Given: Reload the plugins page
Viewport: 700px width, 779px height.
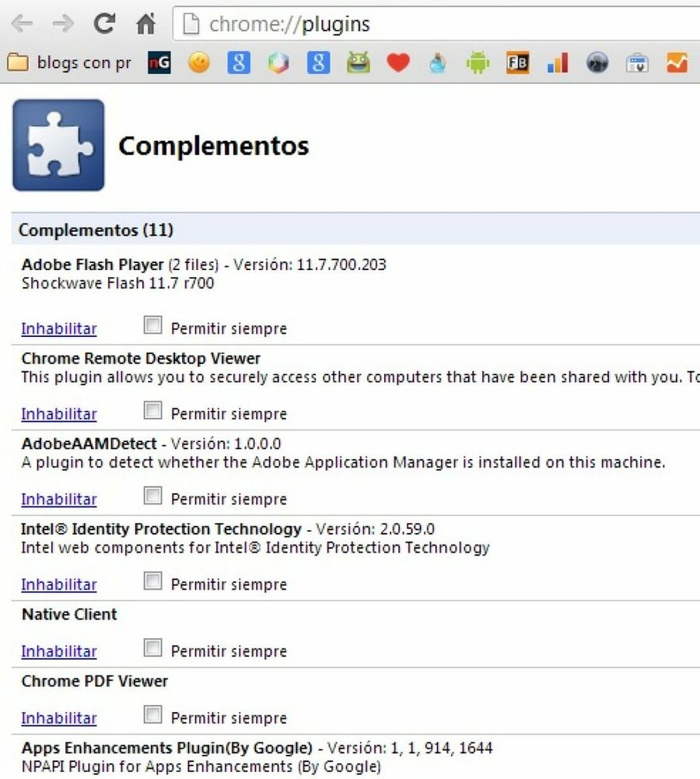Looking at the screenshot, I should coord(103,24).
